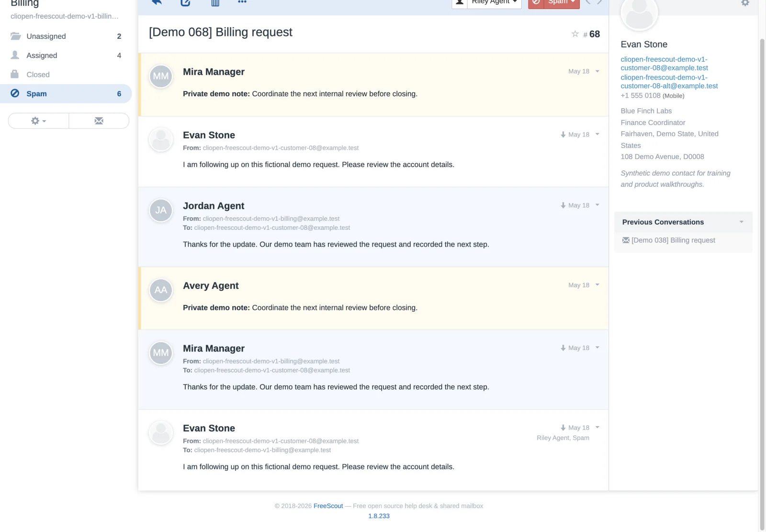Click the Spam ban icon in sidebar
This screenshot has width=766, height=532.
click(15, 93)
